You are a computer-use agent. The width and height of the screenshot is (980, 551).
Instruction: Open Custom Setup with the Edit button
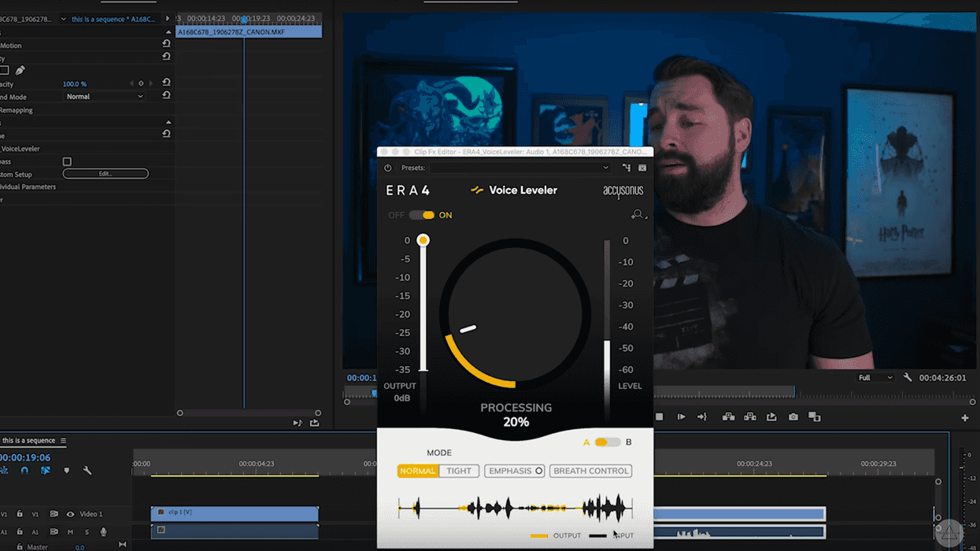click(105, 173)
